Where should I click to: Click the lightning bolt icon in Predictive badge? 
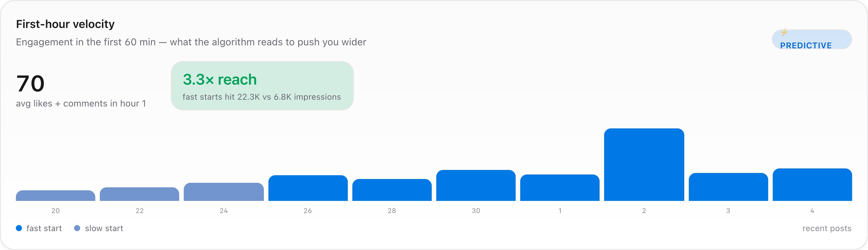click(784, 32)
